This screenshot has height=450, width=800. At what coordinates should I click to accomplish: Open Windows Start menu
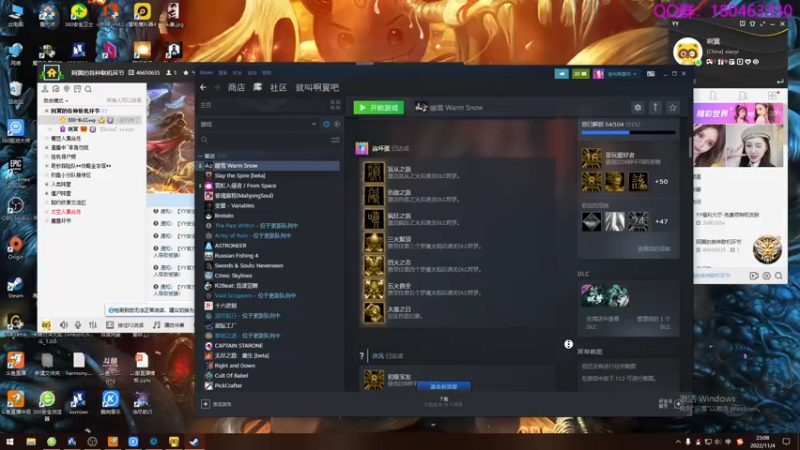click(10, 442)
